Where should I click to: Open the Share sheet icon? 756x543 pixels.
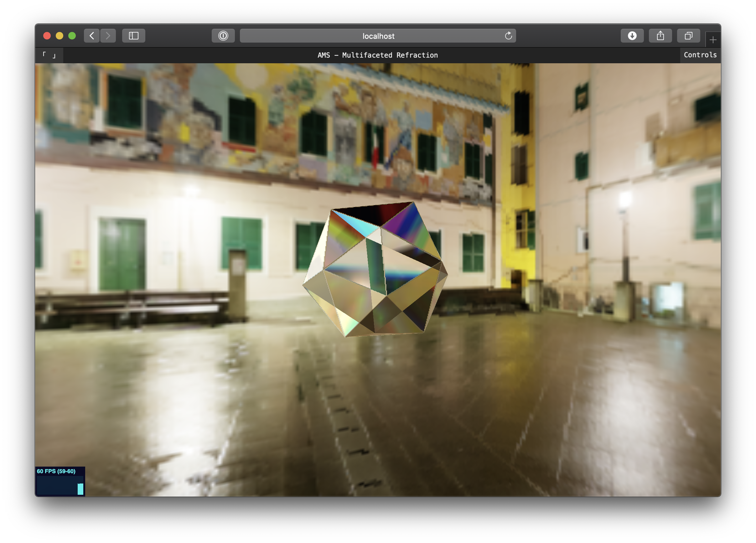(660, 36)
